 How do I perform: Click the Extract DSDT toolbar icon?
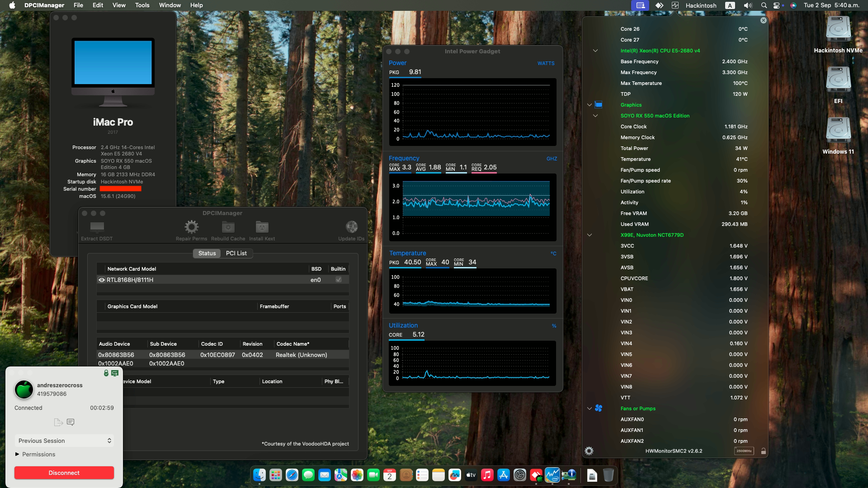[x=97, y=227]
